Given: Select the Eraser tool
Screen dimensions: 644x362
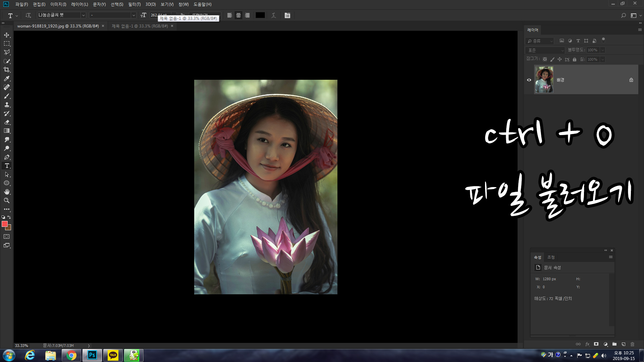Looking at the screenshot, I should tap(7, 122).
